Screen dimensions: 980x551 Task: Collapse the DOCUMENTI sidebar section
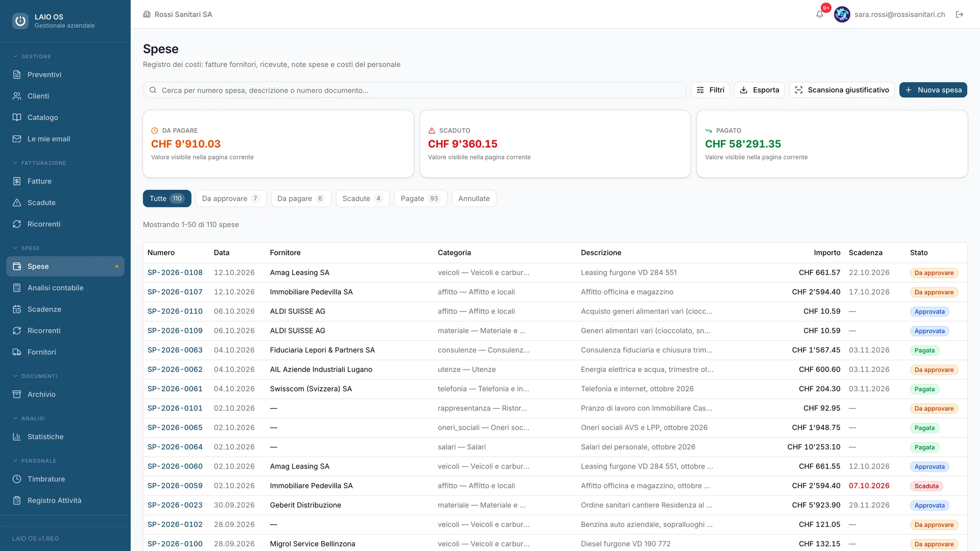point(35,376)
